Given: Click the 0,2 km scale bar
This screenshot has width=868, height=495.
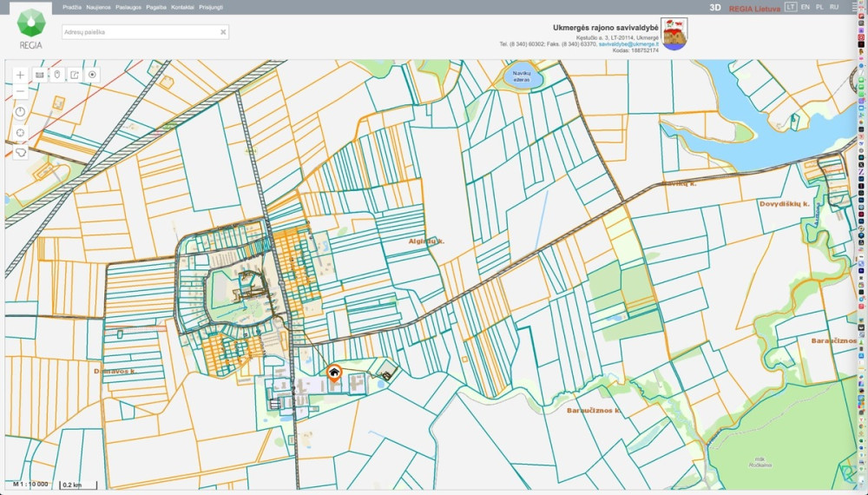Looking at the screenshot, I should tap(79, 485).
